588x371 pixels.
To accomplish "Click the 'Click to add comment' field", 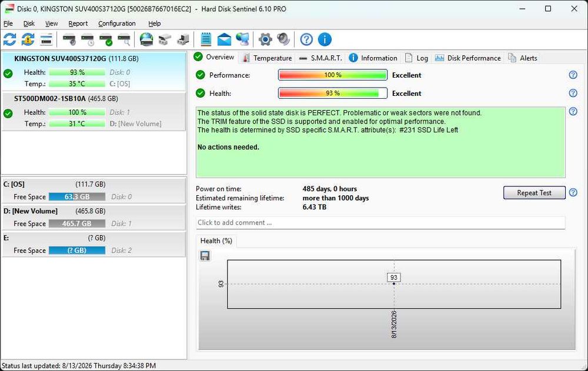I will coord(380,222).
